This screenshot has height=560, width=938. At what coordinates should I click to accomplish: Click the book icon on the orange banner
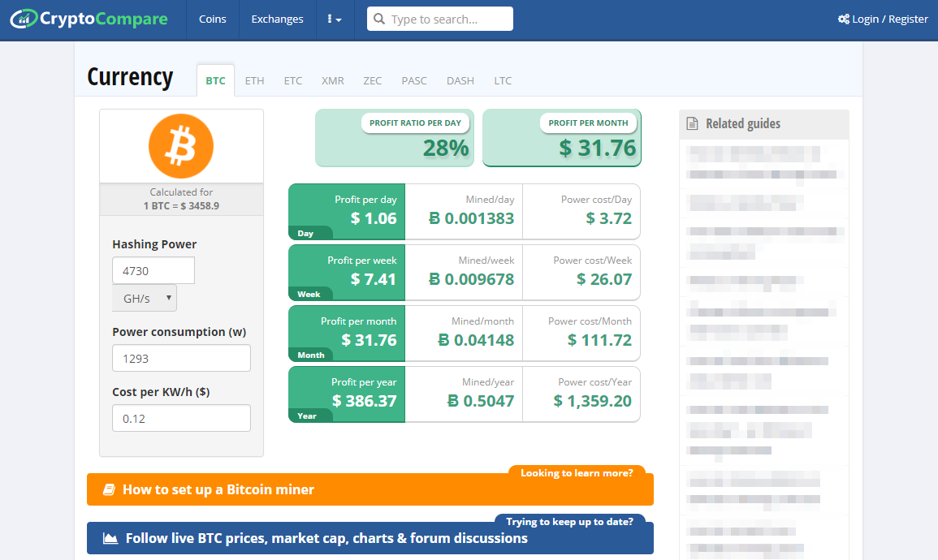click(x=109, y=489)
